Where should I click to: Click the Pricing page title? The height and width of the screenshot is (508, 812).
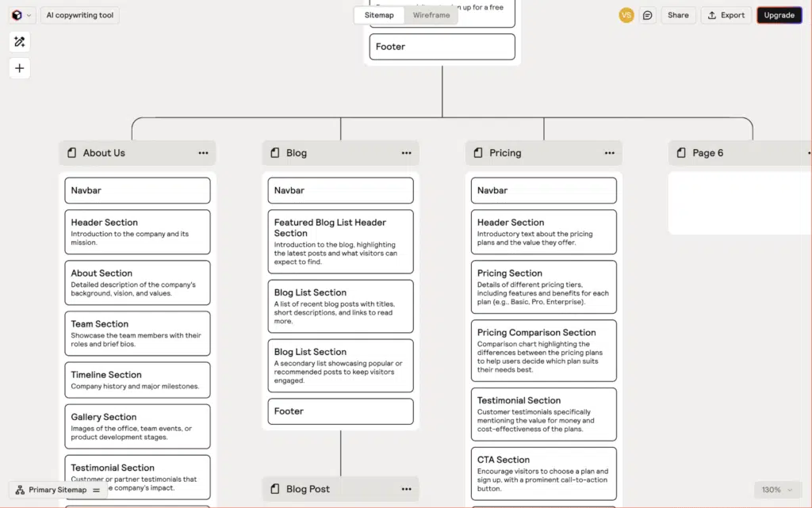tap(505, 153)
